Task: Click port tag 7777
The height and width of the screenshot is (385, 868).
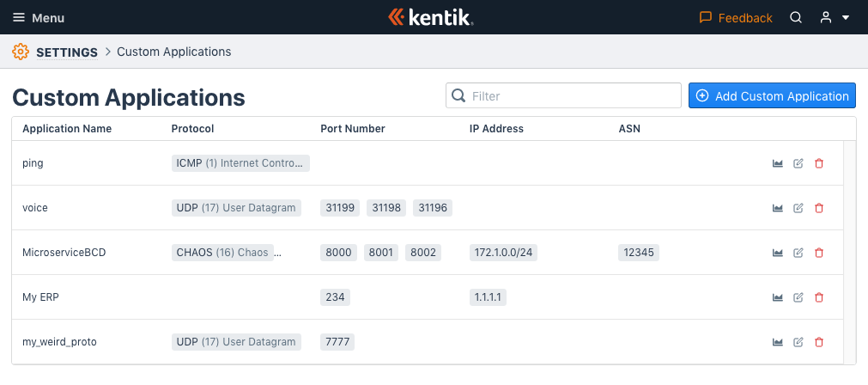Action: (337, 342)
